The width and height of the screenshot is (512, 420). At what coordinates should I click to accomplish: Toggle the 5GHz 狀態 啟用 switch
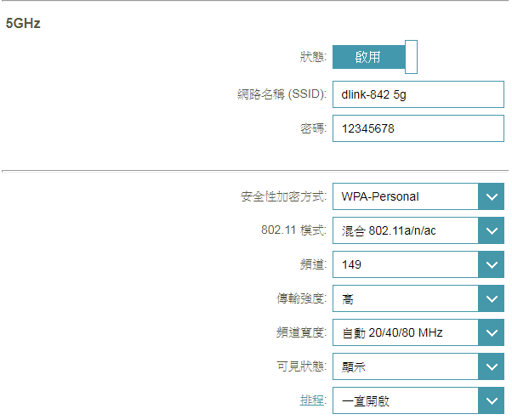point(375,57)
